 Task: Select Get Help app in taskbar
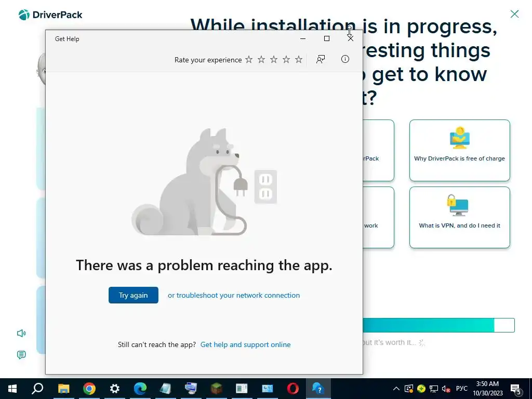click(318, 389)
